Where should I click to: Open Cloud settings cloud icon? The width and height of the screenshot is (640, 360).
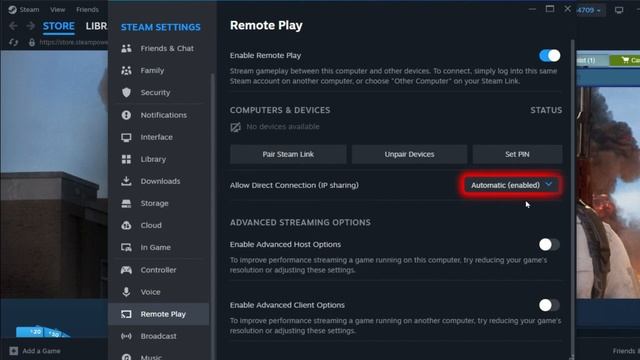(126, 225)
